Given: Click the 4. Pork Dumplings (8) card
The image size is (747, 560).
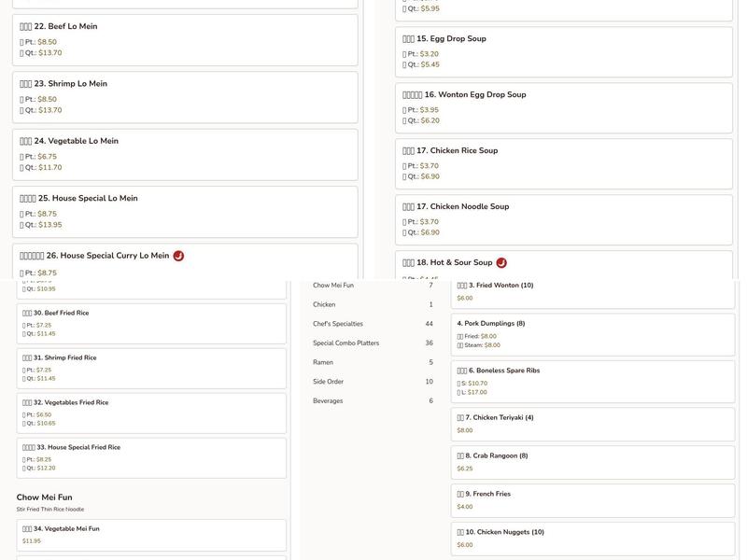Looking at the screenshot, I should 592,334.
